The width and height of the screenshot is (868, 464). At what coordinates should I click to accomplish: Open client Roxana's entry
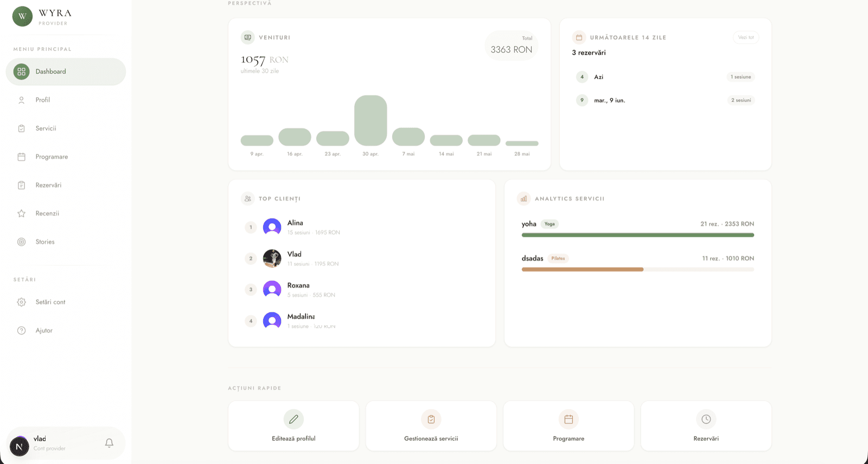click(362, 289)
